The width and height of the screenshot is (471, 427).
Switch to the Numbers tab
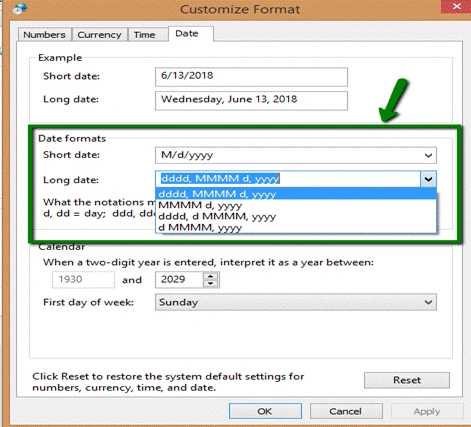tap(44, 35)
